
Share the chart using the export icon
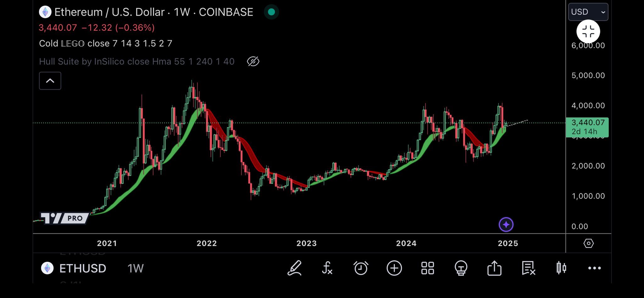(x=495, y=268)
